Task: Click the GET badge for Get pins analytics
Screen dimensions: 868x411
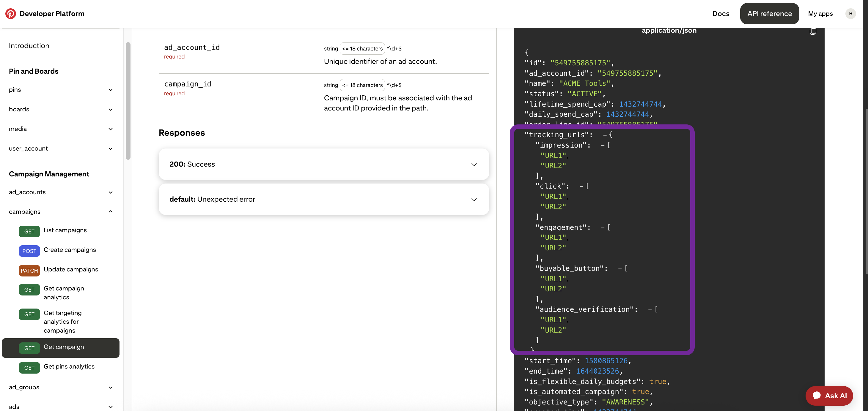Action: pyautogui.click(x=29, y=368)
